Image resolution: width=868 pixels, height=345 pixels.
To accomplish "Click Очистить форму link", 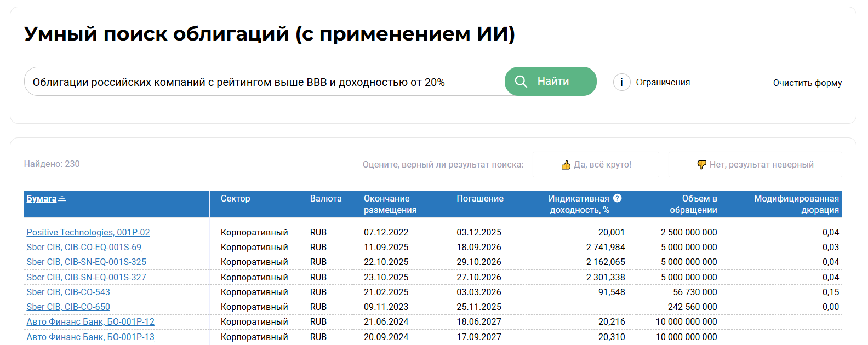I will 807,83.
